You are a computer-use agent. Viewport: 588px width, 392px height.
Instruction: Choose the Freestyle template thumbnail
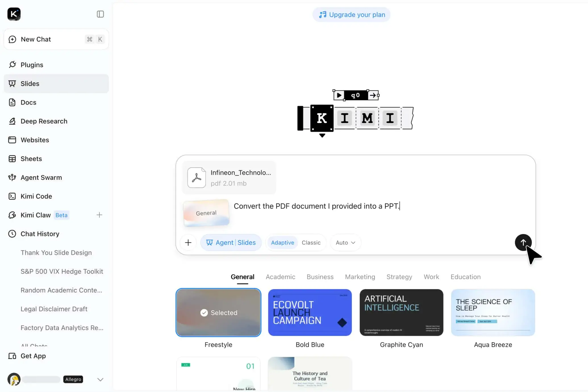218,312
